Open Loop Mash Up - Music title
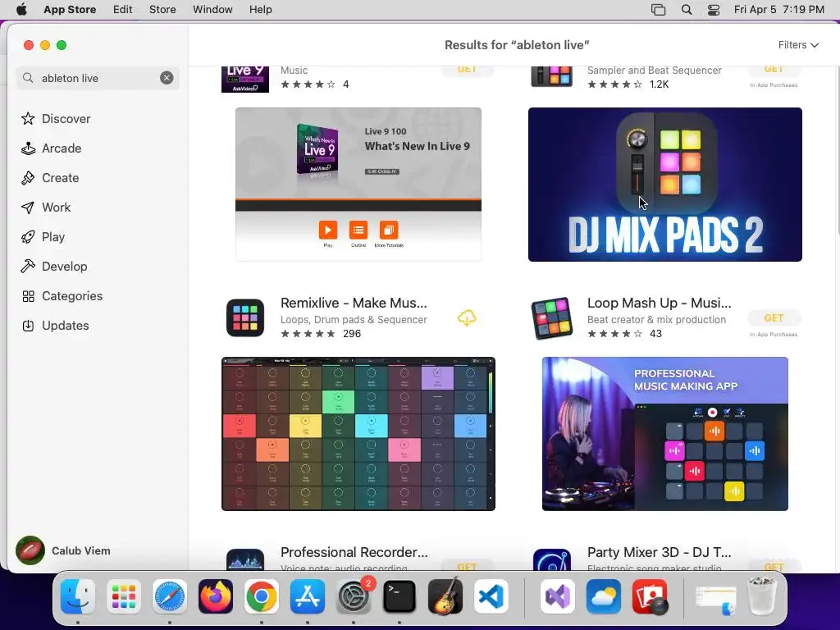The width and height of the screenshot is (840, 630). [x=659, y=303]
